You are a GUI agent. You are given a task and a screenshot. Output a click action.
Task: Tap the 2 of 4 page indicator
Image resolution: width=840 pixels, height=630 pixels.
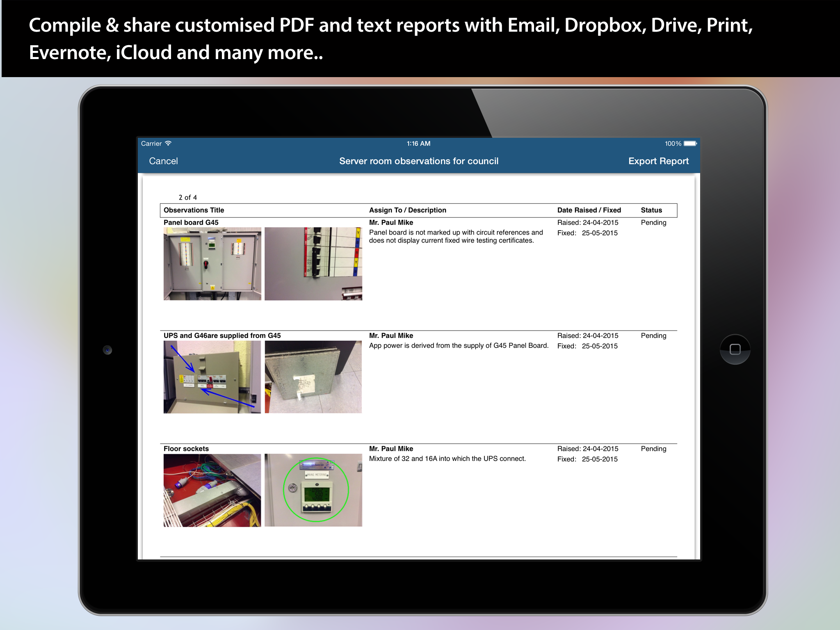[x=187, y=197]
